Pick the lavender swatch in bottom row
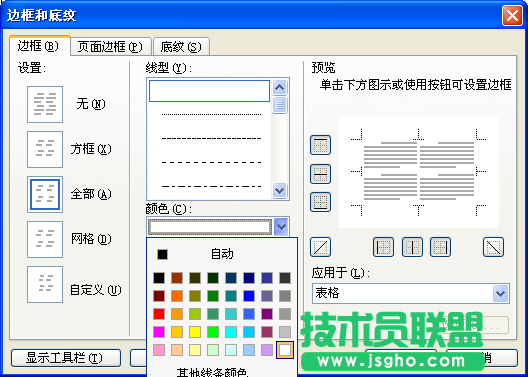The image size is (528, 377). tap(267, 350)
